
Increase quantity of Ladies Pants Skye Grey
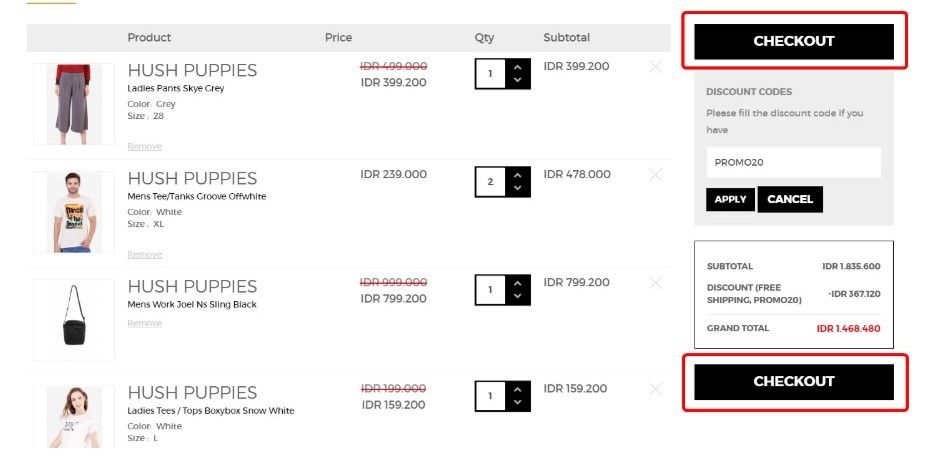[518, 67]
